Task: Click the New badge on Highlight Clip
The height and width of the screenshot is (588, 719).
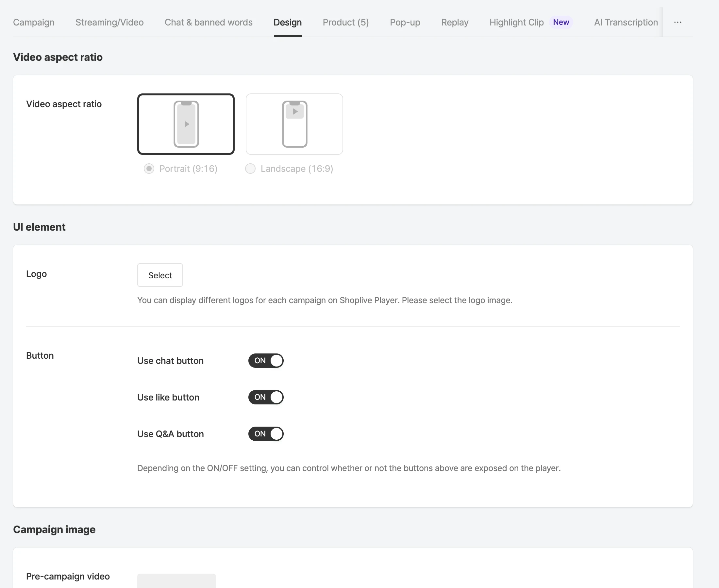Action: 561,22
